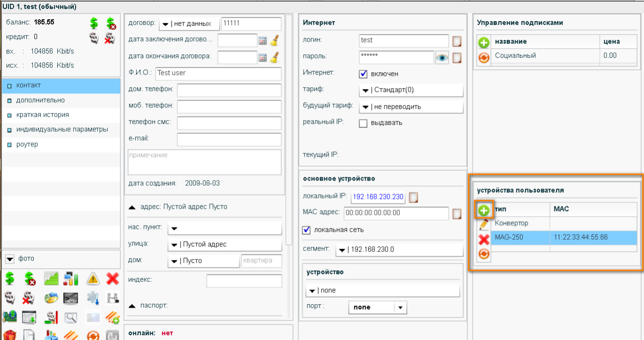Collapse the адрес section arrow
The width and height of the screenshot is (644, 340).
132,207
